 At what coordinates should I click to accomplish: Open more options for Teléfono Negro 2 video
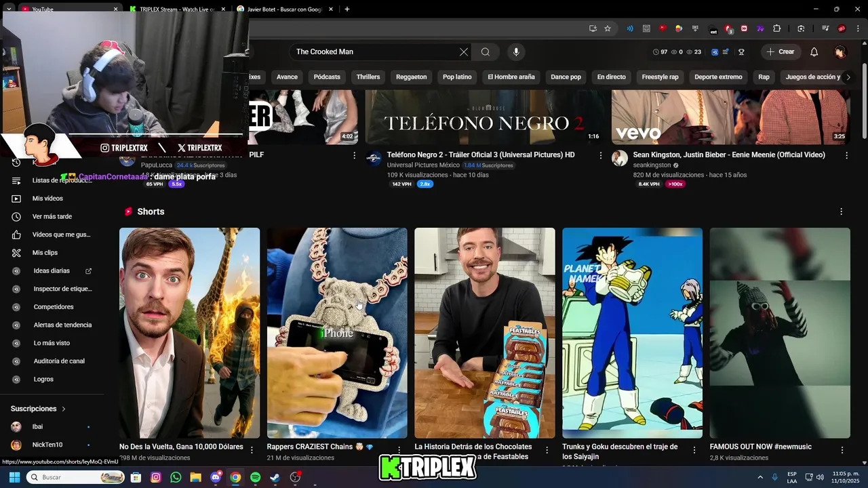pos(600,155)
